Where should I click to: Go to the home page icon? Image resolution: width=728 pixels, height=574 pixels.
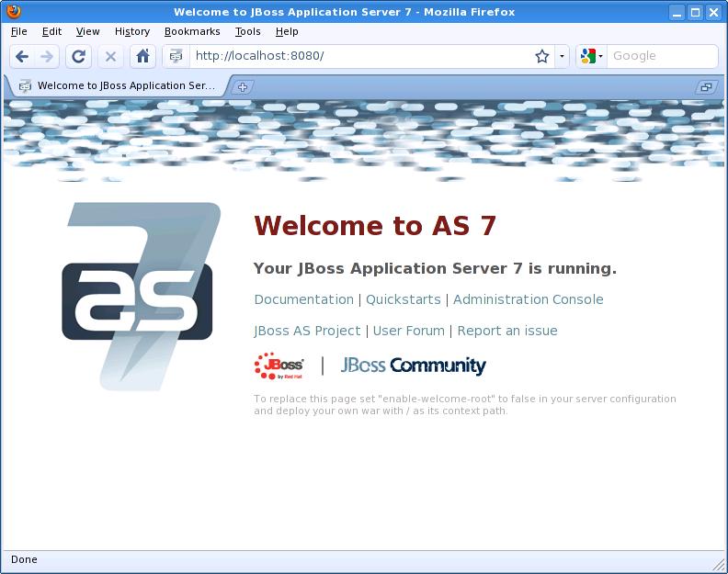(x=142, y=57)
